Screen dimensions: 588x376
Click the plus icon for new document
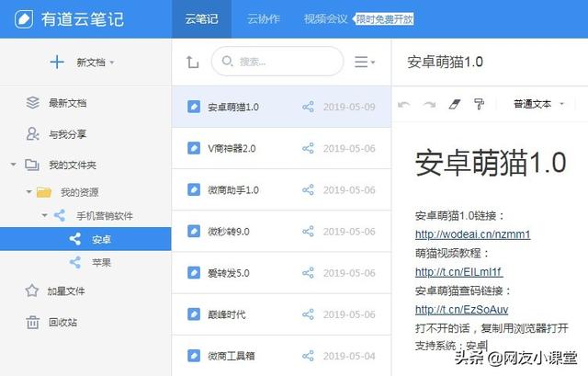point(57,62)
